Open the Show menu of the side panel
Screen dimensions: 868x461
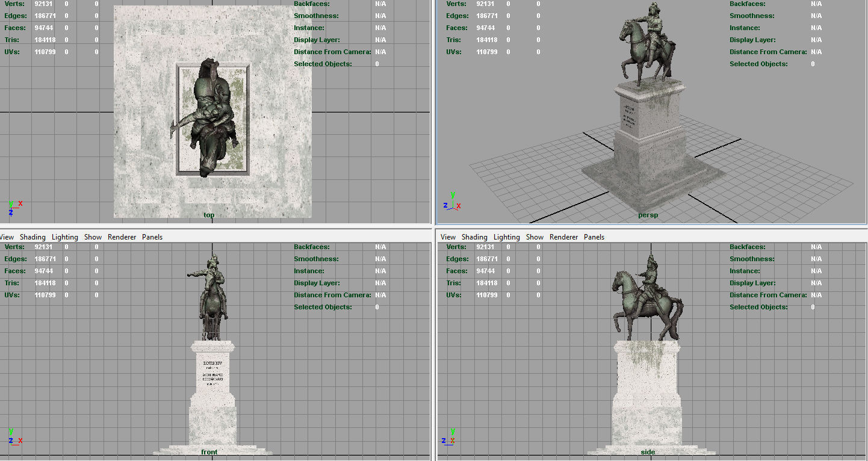[x=535, y=237]
